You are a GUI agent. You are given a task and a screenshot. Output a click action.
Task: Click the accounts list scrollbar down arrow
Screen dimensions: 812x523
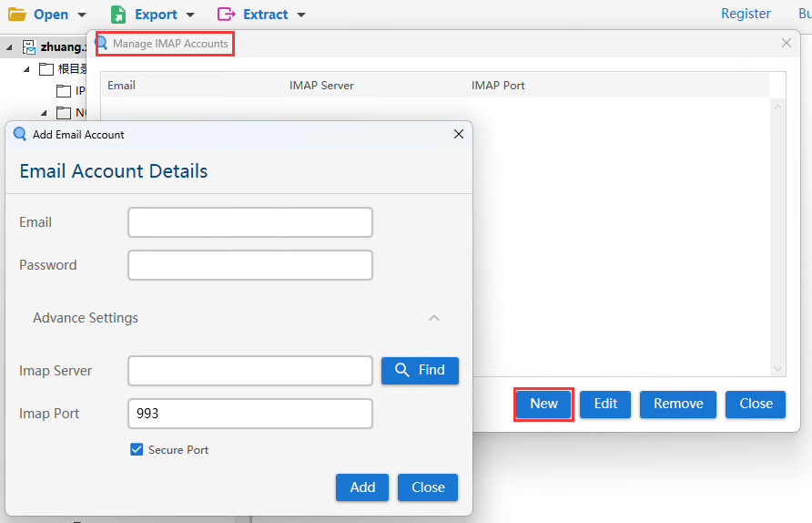point(777,368)
